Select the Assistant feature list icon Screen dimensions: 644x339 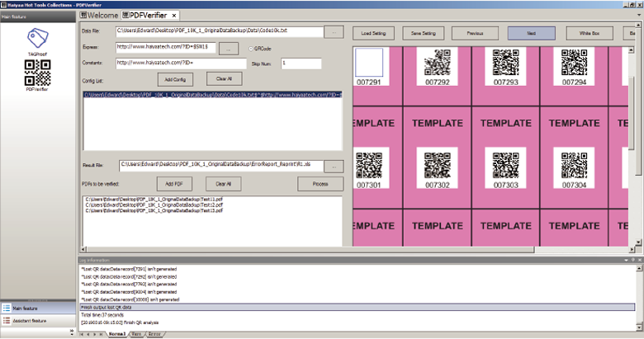tap(7, 320)
